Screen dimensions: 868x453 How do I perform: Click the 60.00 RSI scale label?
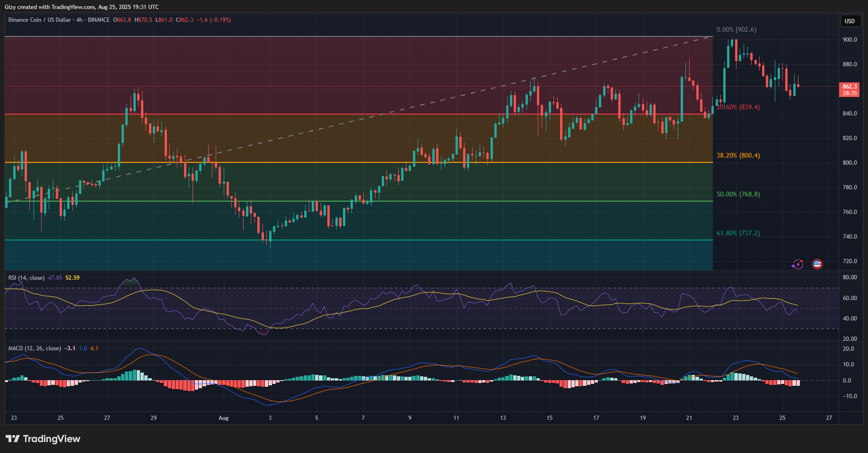click(850, 298)
